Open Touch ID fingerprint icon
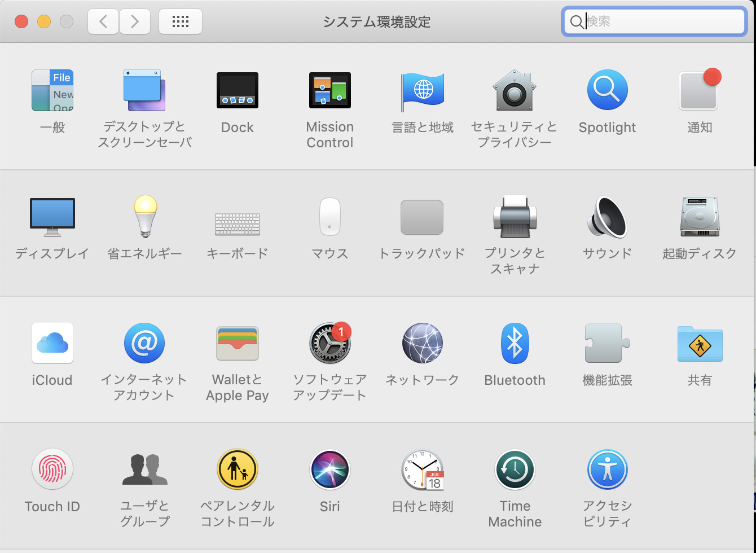This screenshot has height=553, width=756. pyautogui.click(x=52, y=469)
